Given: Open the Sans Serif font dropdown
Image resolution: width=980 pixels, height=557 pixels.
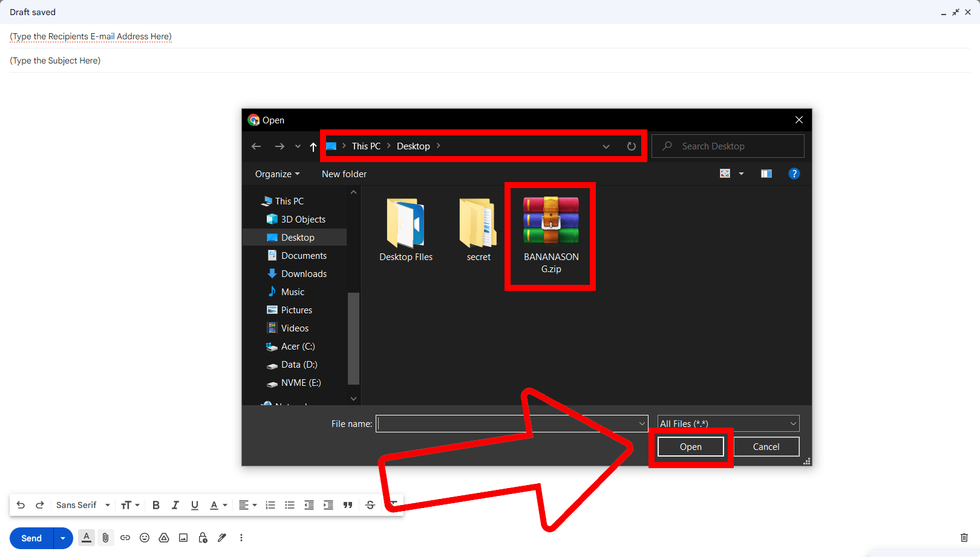Looking at the screenshot, I should [82, 504].
